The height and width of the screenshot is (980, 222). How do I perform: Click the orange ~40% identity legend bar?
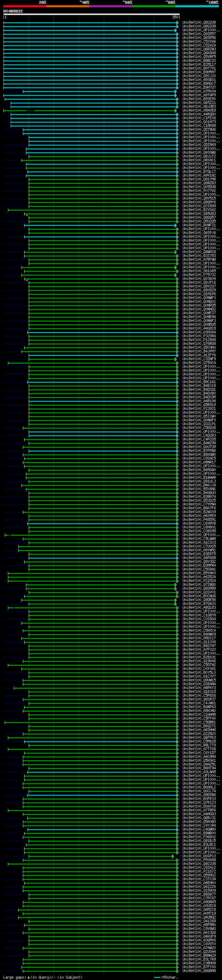click(68, 6)
